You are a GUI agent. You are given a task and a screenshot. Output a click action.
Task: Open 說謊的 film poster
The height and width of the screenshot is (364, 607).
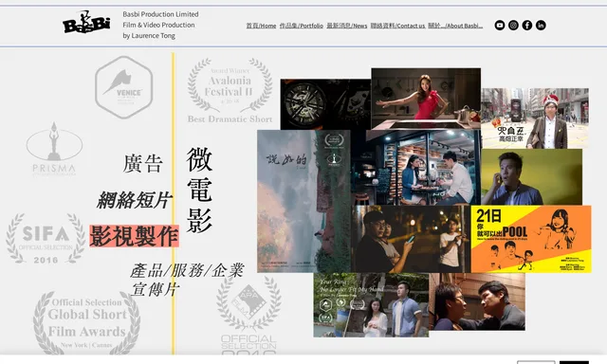(303, 201)
